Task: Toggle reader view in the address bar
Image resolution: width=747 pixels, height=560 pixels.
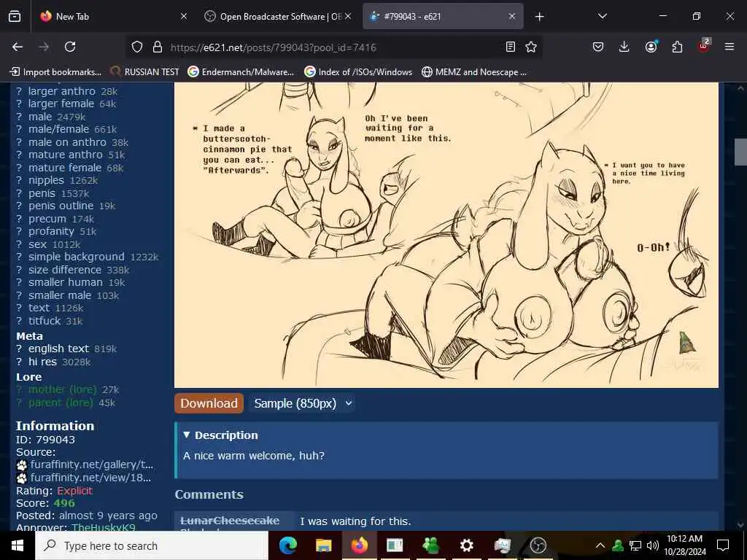Action: (510, 47)
